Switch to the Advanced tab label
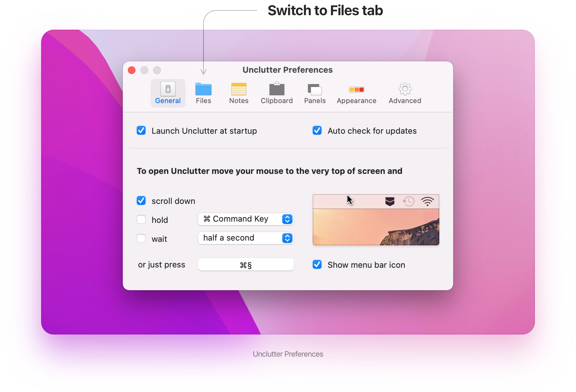Screen dimensions: 576x392 (x=405, y=101)
